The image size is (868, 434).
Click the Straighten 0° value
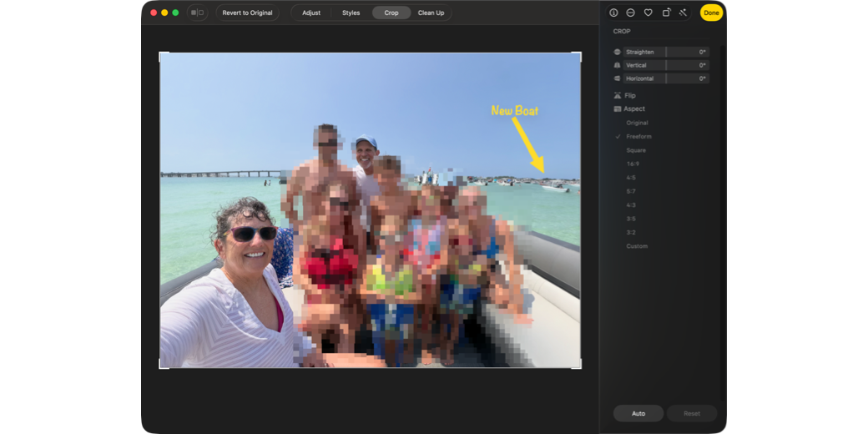(x=702, y=52)
